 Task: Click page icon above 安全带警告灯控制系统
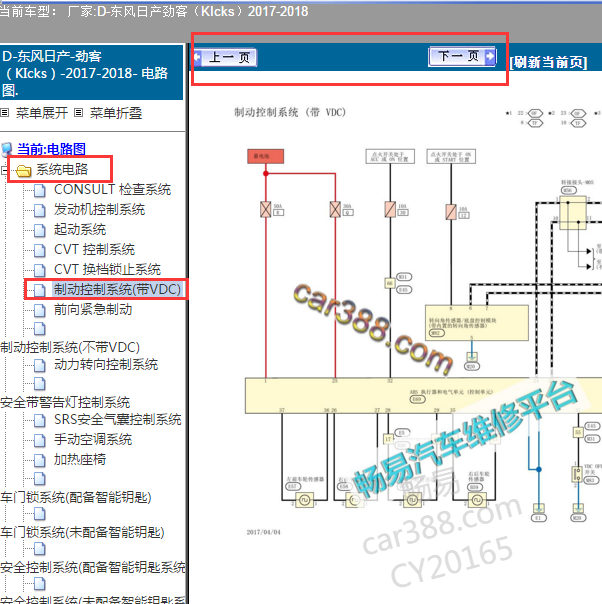click(39, 384)
